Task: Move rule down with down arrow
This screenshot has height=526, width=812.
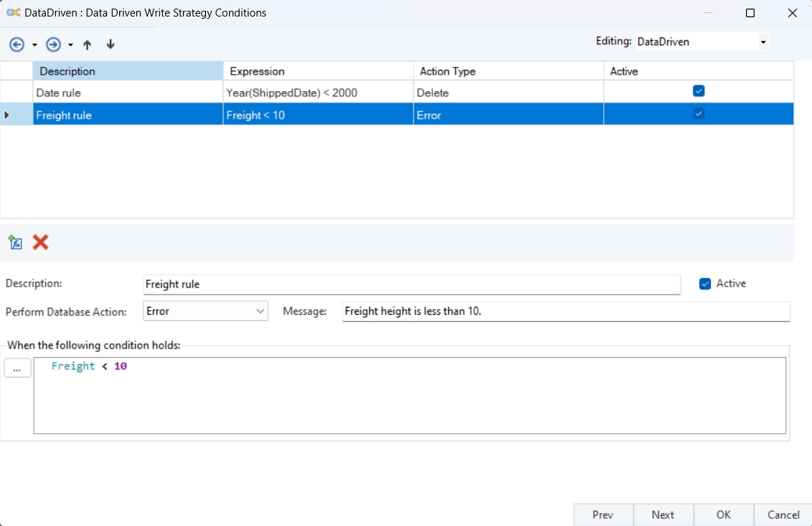Action: (x=111, y=45)
